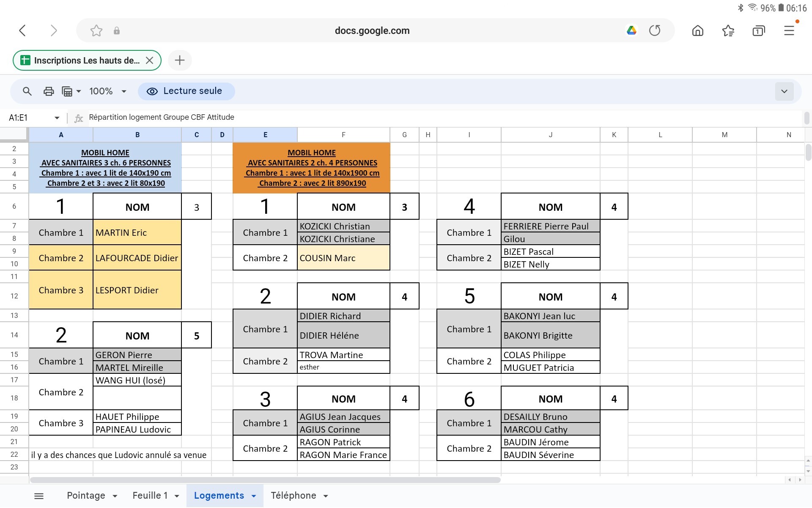Image resolution: width=812 pixels, height=508 pixels.
Task: Go back with the browser back arrow
Action: click(x=23, y=30)
